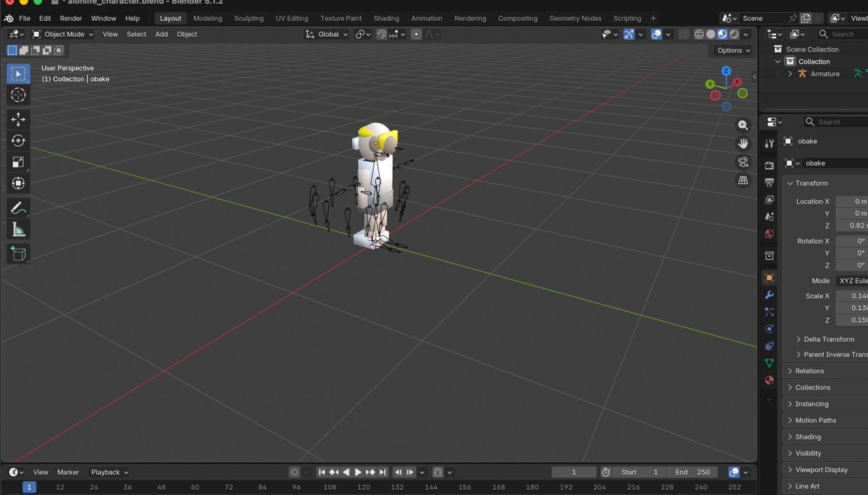Open the Object Mode dropdown
Screen dimensions: 868x495
[63, 34]
